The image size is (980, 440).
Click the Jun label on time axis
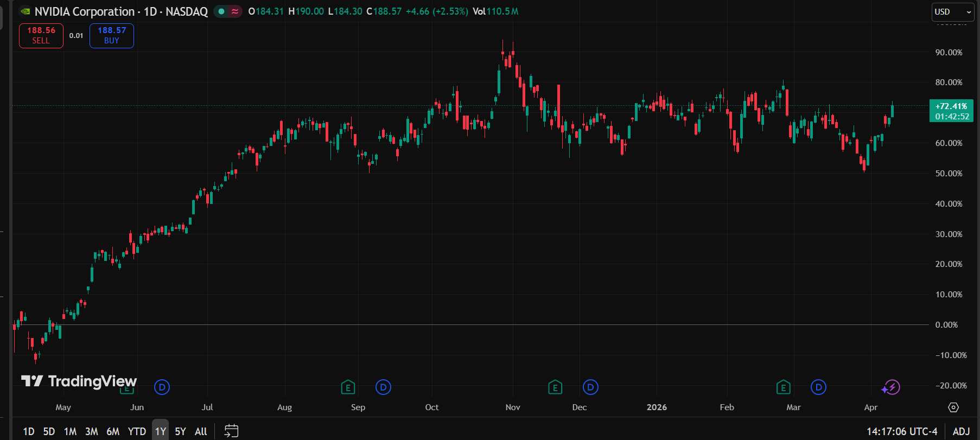click(137, 407)
